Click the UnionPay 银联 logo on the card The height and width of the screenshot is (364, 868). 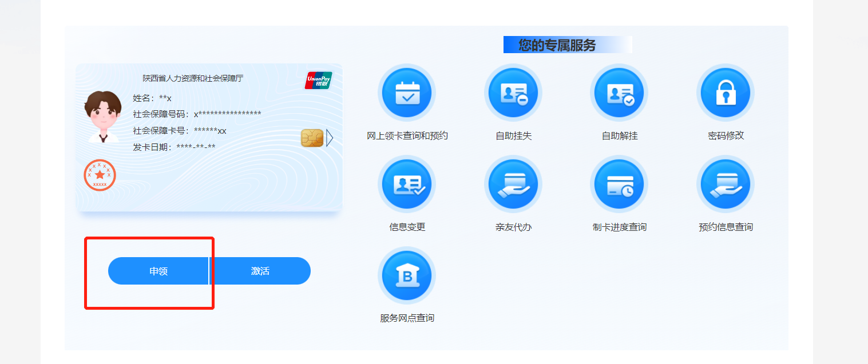(318, 81)
